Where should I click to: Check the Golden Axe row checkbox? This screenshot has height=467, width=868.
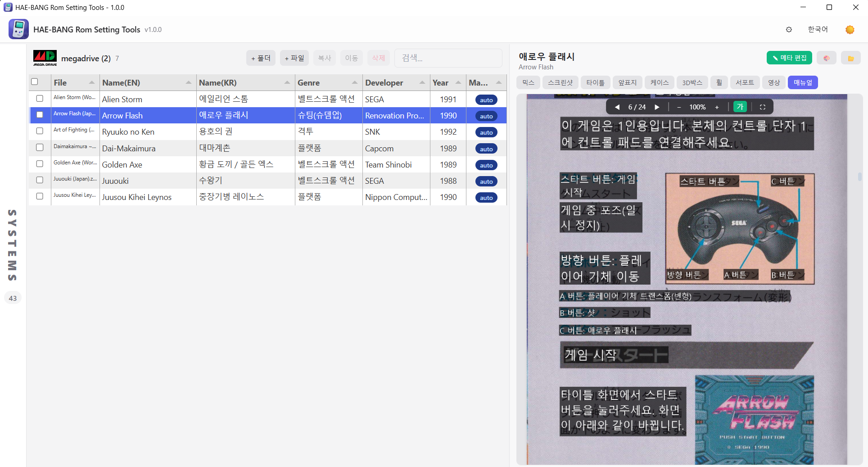pos(40,163)
